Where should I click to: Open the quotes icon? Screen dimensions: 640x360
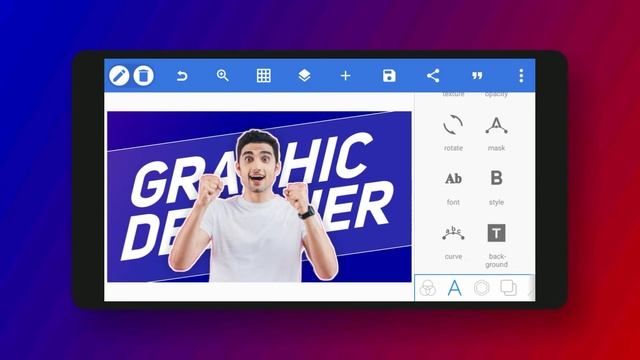pos(477,76)
